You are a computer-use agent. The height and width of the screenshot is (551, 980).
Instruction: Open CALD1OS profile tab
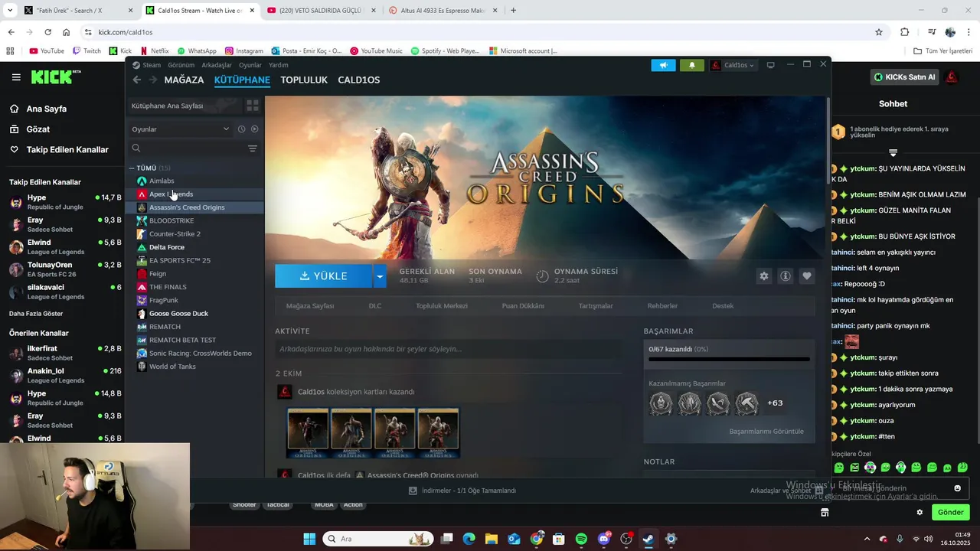point(358,80)
